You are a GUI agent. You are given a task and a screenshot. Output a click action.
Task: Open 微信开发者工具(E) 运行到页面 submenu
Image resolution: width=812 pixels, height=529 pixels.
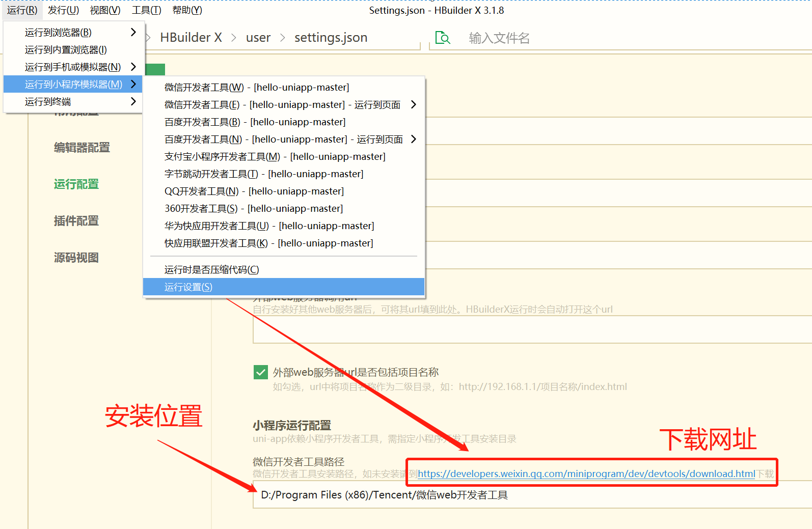(284, 105)
